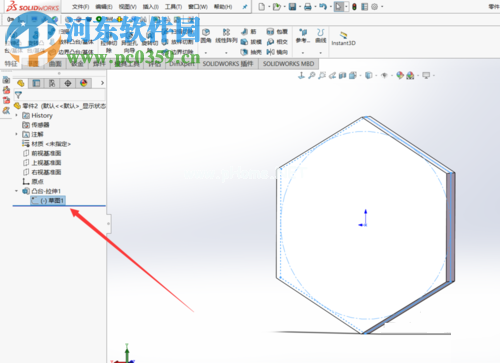The width and height of the screenshot is (500, 363).
Task: Open 文件(F) menu
Action: point(81,7)
